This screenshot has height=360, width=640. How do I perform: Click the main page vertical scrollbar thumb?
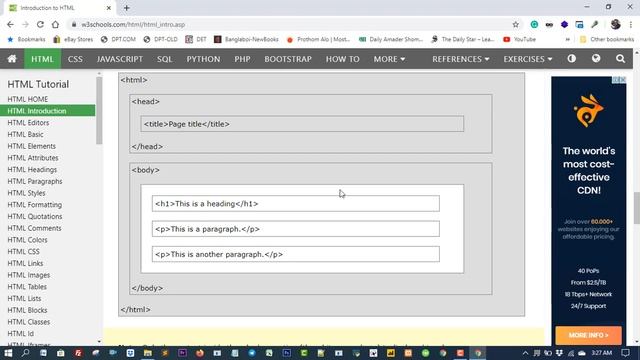[x=636, y=207]
